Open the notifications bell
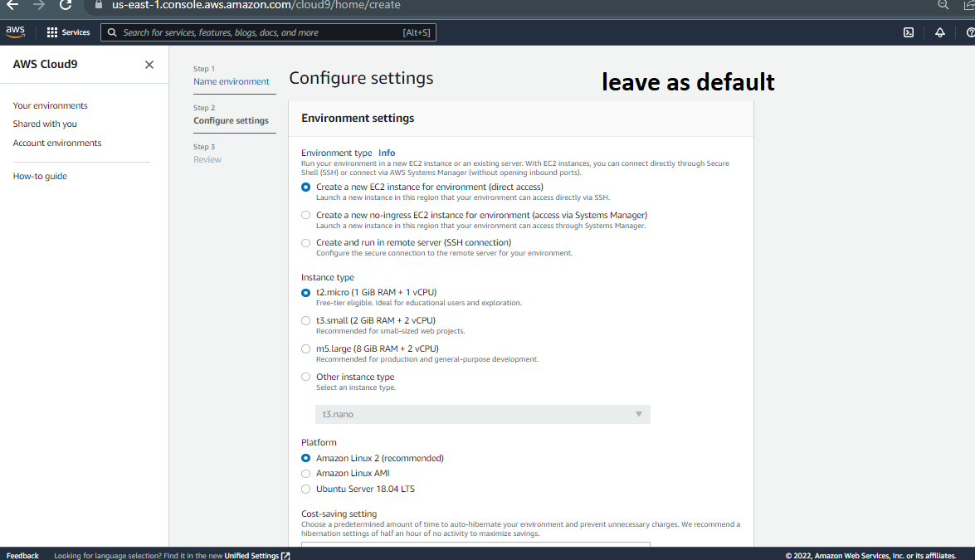This screenshot has width=975, height=560. pos(939,32)
